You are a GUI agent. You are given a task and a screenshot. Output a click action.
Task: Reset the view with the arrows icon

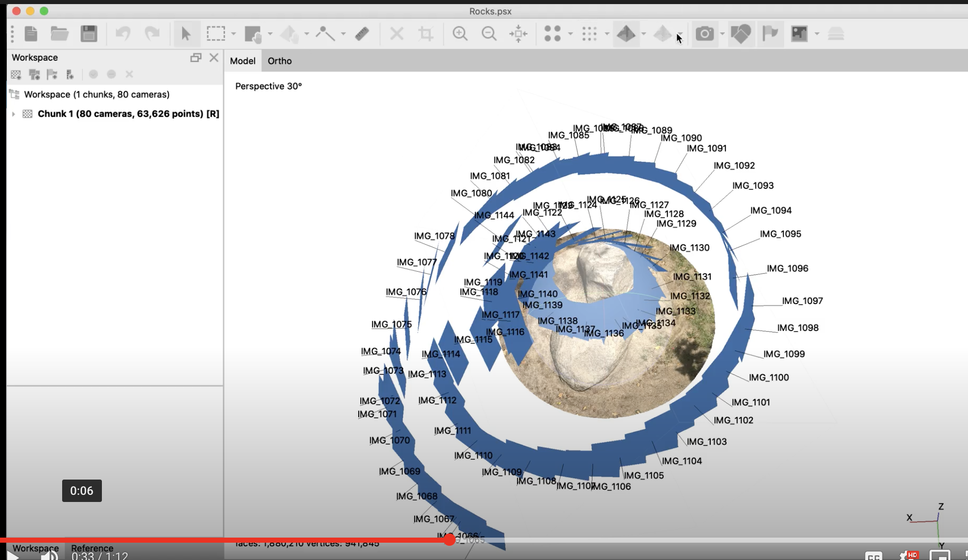(519, 34)
